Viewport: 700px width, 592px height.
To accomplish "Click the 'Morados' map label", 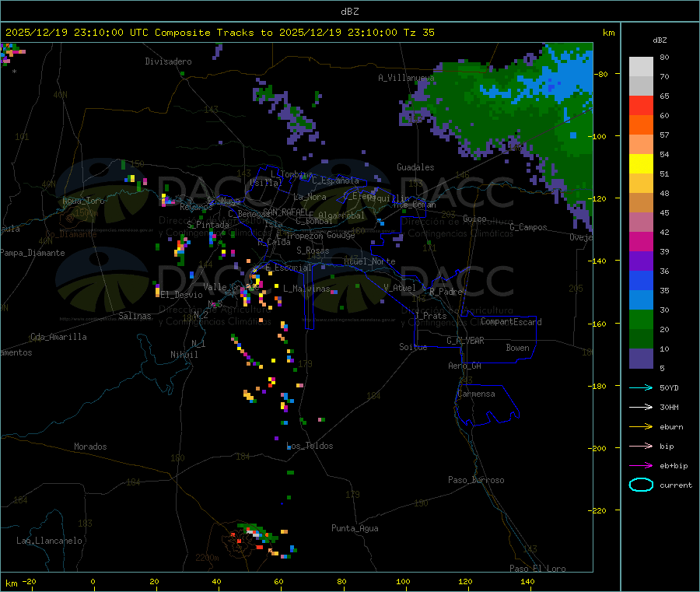I will 90,447.
